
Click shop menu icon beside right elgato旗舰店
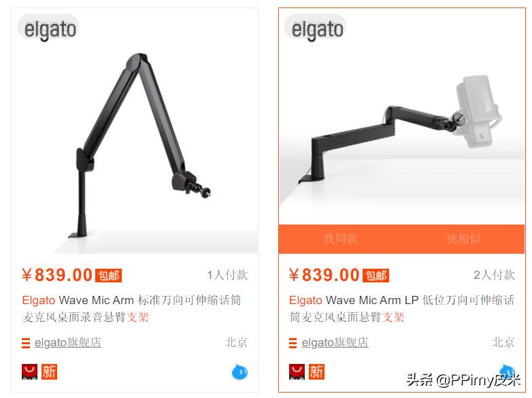click(x=293, y=343)
